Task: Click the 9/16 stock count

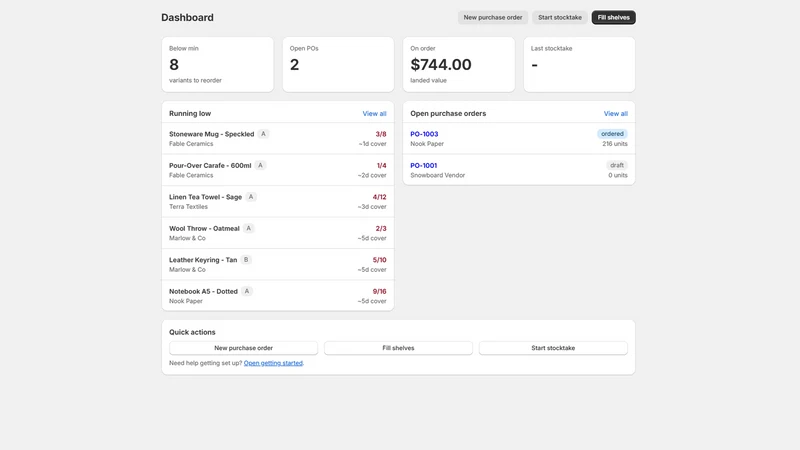Action: 379,292
